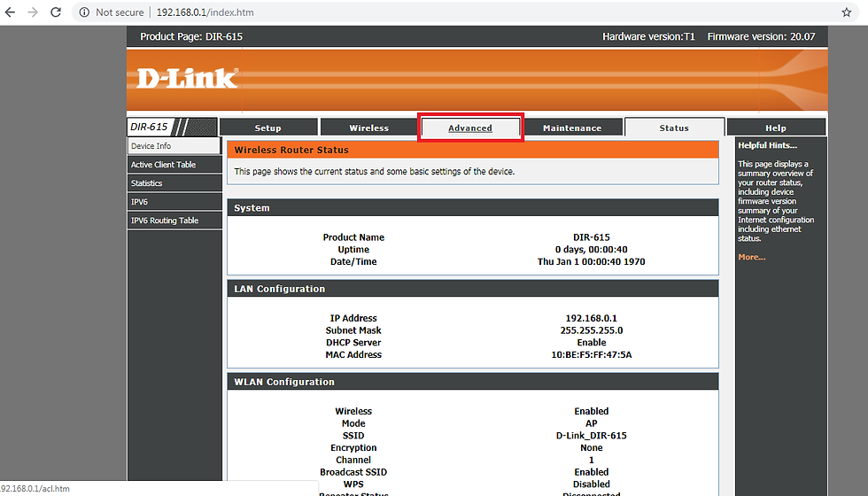The height and width of the screenshot is (496, 868).
Task: Click the Date/Time value Thu Jan 1
Action: [x=592, y=261]
